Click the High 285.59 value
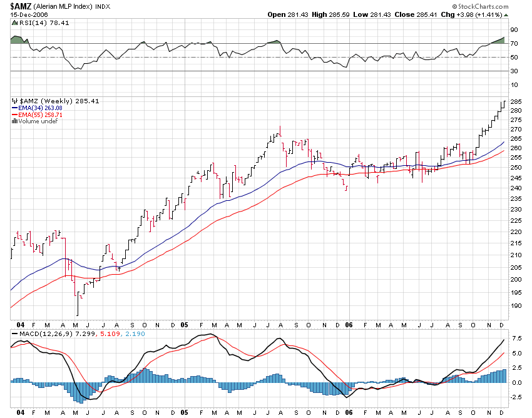This screenshot has width=532, height=418. 330,14
